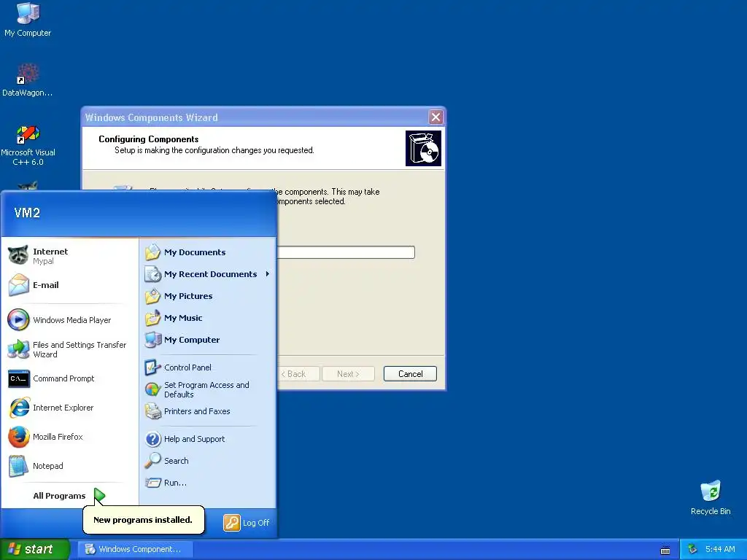Open My Music folder icon

[153, 318]
